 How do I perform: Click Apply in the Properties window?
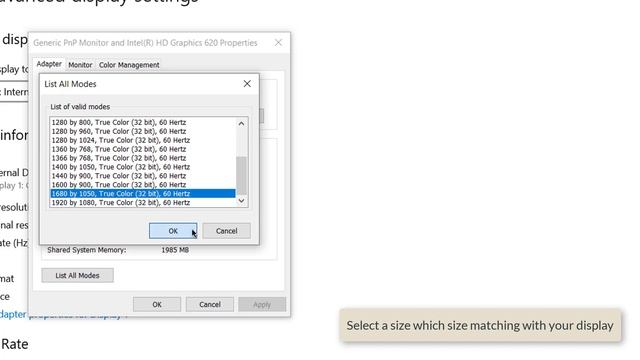[x=262, y=304]
